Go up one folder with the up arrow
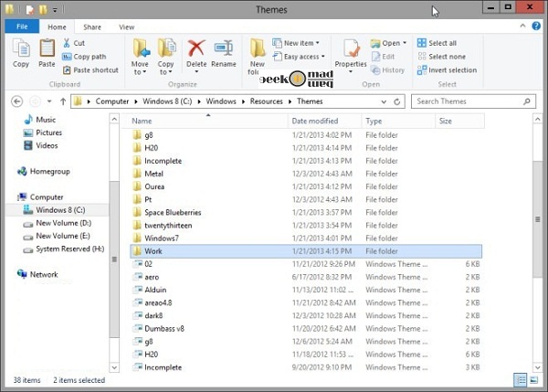The image size is (548, 392). pyautogui.click(x=63, y=101)
